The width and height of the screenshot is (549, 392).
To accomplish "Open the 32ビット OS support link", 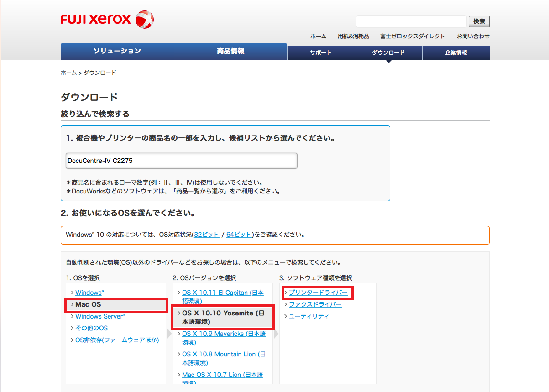I will click(206, 235).
